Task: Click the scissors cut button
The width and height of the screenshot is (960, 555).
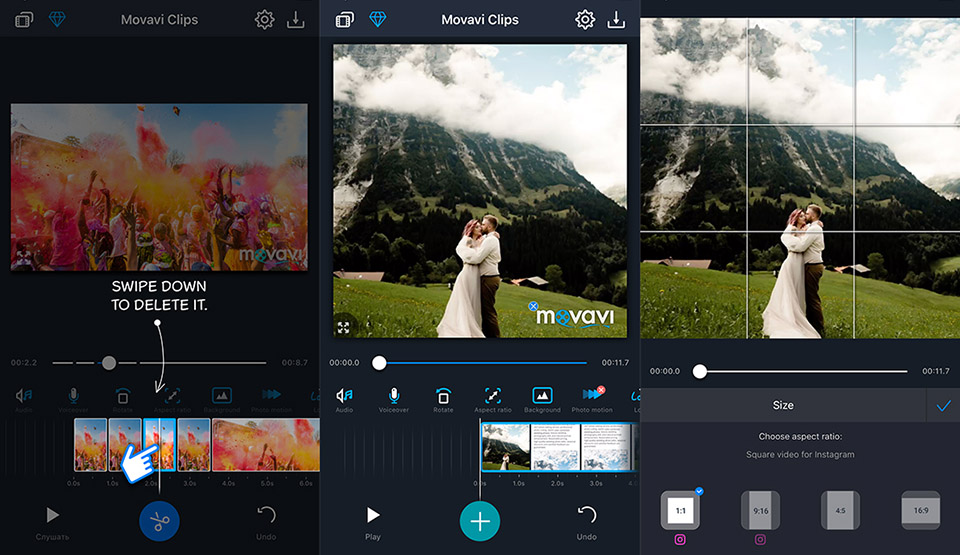Action: click(160, 521)
